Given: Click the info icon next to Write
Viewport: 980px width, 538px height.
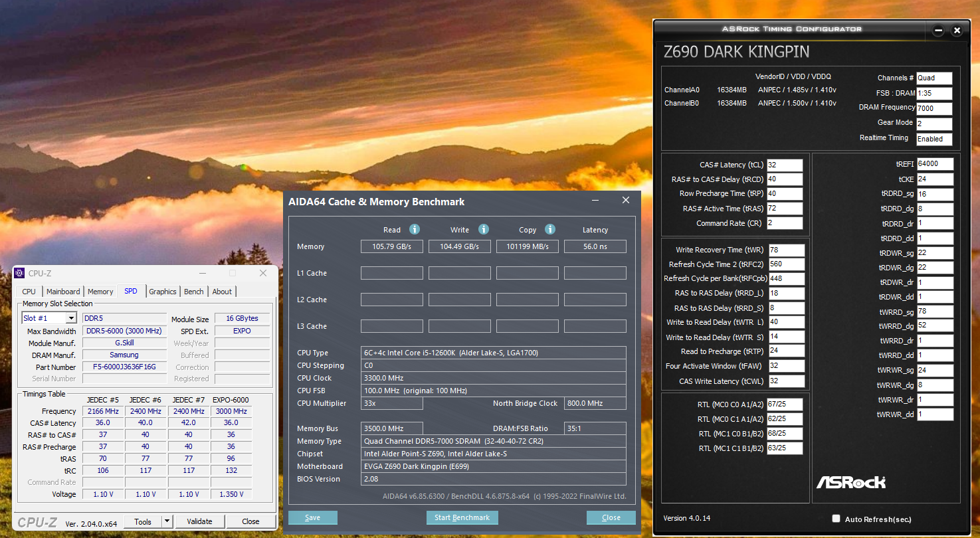Looking at the screenshot, I should point(484,229).
